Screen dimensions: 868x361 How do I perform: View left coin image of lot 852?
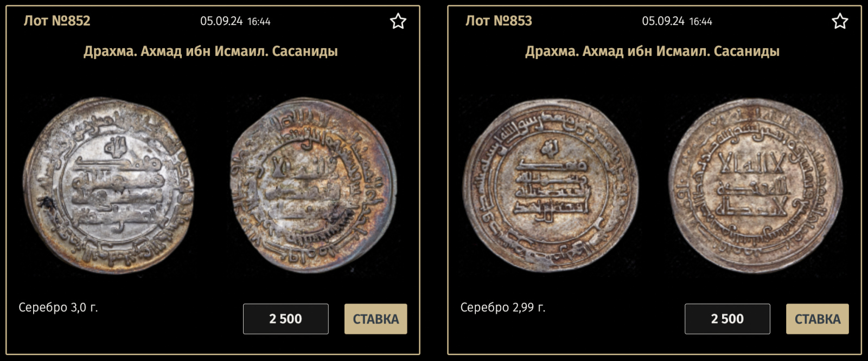pos(108,185)
